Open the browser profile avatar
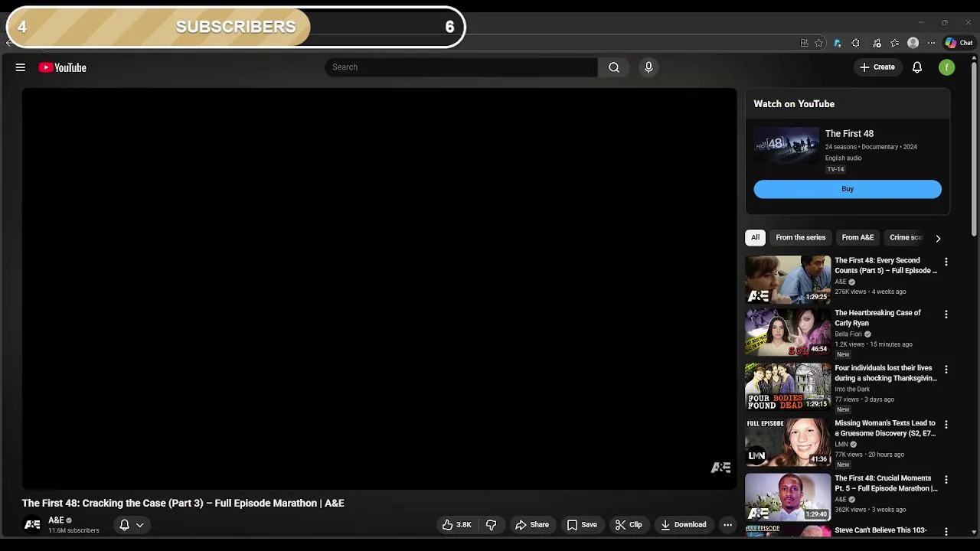 pyautogui.click(x=913, y=43)
